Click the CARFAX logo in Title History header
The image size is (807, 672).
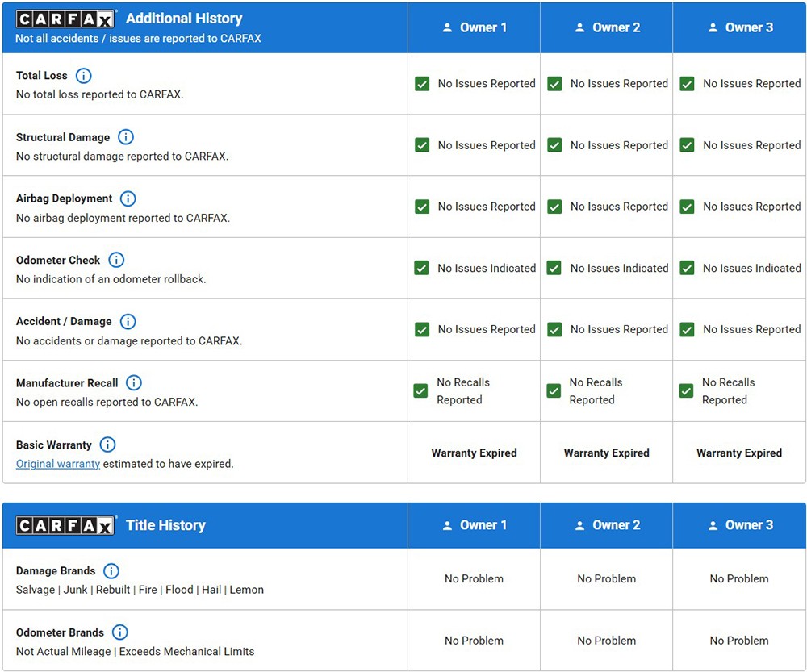point(66,525)
